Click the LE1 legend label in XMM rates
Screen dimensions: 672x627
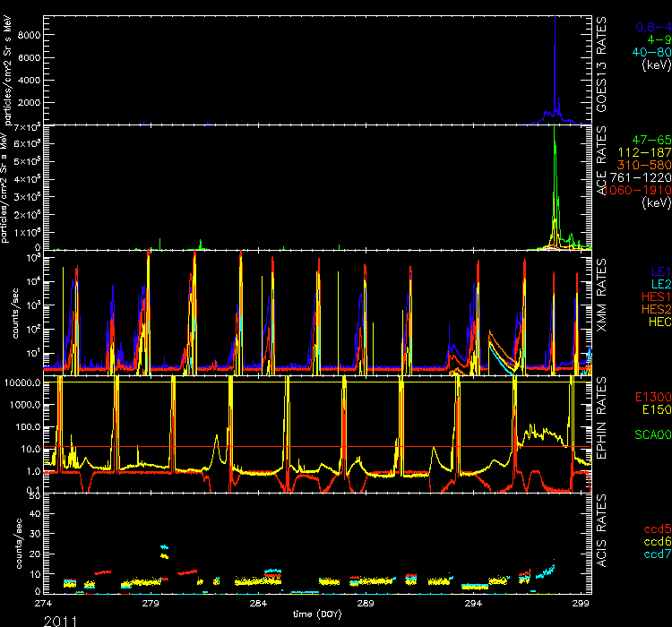(659, 269)
